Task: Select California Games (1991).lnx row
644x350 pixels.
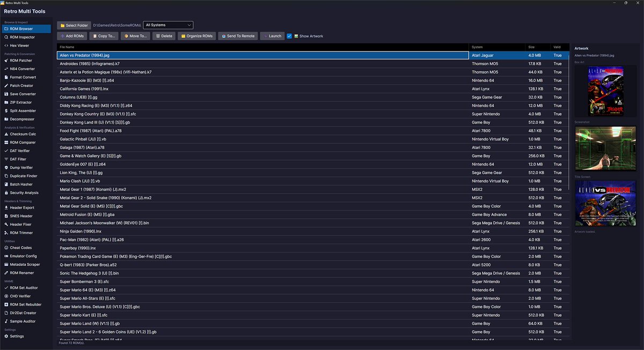Action: tap(312, 89)
